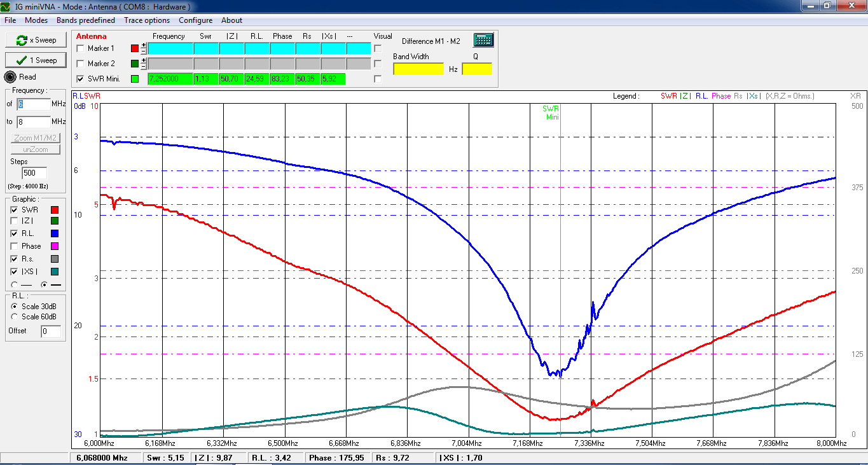Screen dimensions: 868x465
Task: Click the unZoom button
Action: (36, 149)
